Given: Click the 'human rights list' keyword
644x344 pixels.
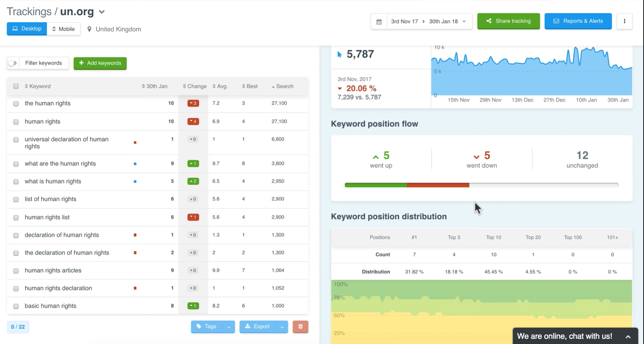Looking at the screenshot, I should tap(47, 217).
